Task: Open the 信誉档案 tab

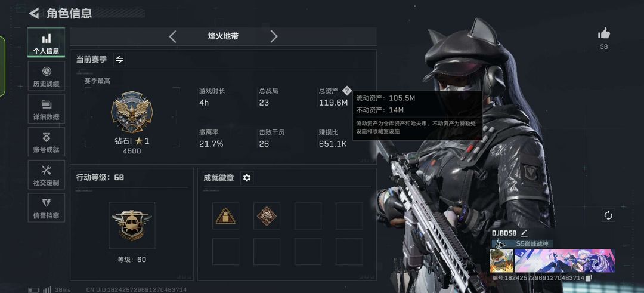Action: point(47,208)
